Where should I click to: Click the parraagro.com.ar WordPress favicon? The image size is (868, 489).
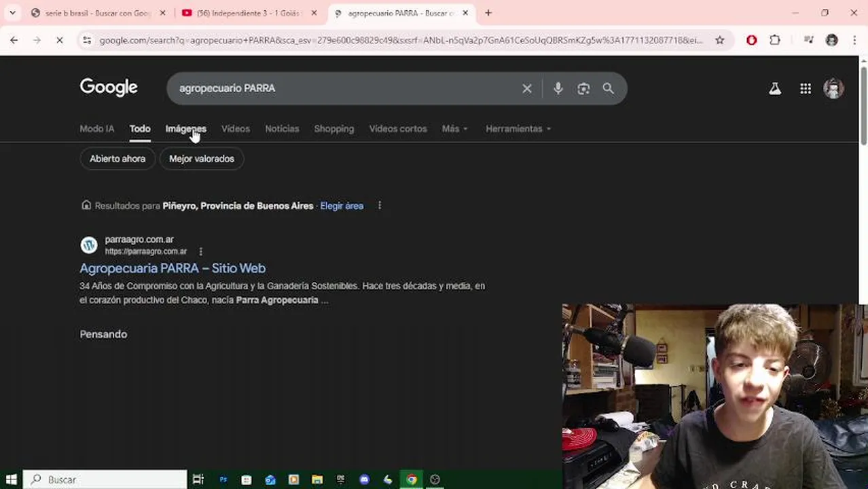(x=89, y=245)
